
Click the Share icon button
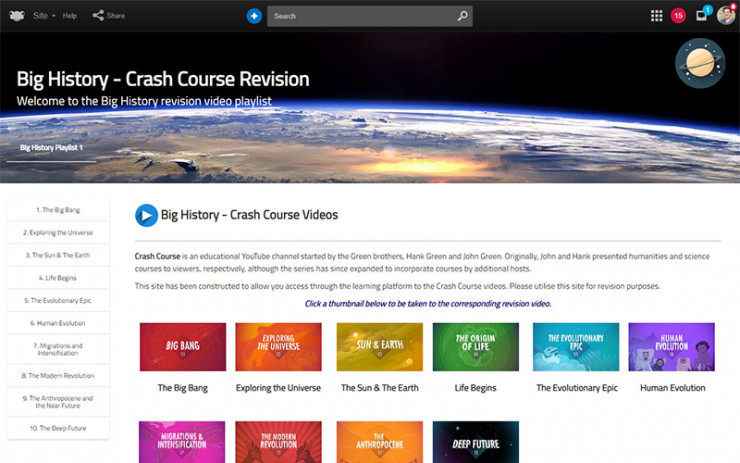(x=109, y=16)
